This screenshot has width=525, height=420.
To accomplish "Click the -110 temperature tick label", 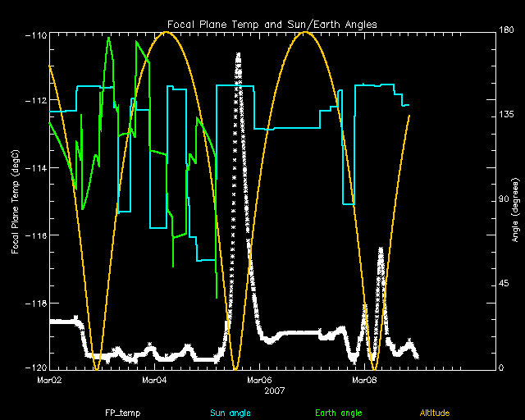I will click(35, 35).
